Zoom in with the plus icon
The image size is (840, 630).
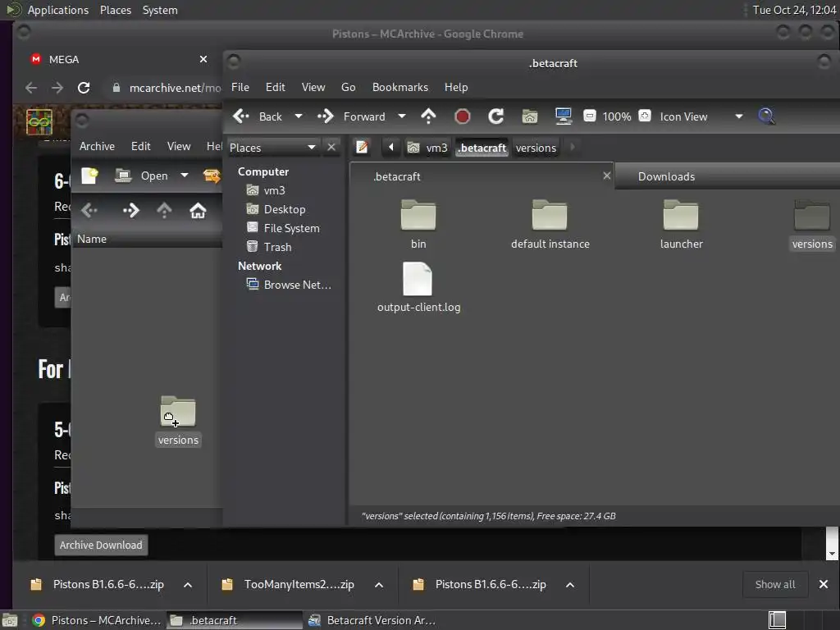tap(645, 116)
